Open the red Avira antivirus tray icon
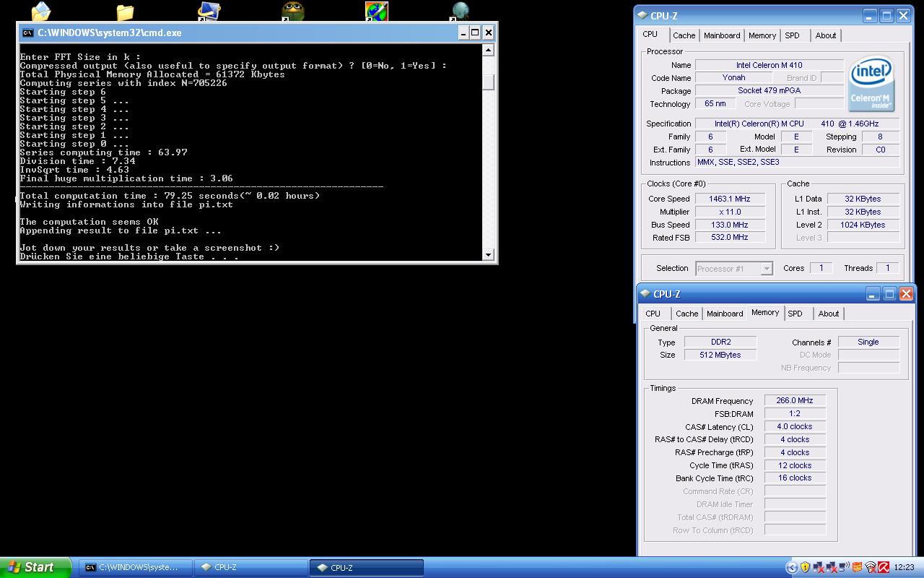This screenshot has height=578, width=924. [x=883, y=568]
